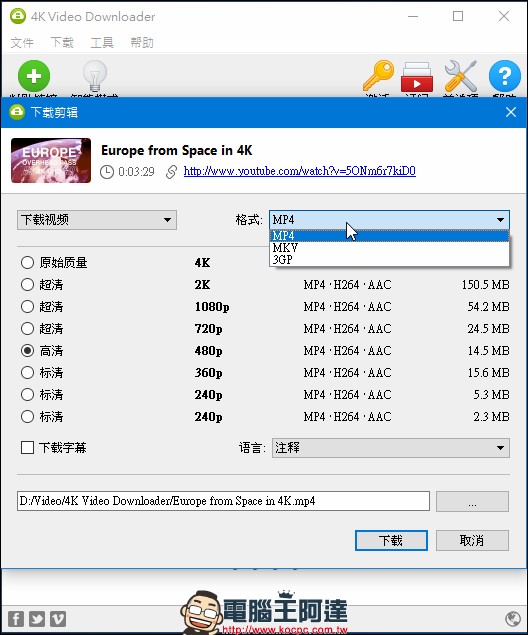Image resolution: width=528 pixels, height=635 pixels.
Task: Select 超清 2K quality option
Action: click(x=27, y=284)
